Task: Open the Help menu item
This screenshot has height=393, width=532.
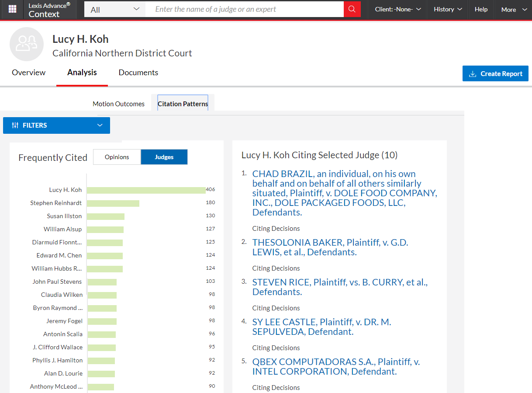Action: tap(481, 9)
